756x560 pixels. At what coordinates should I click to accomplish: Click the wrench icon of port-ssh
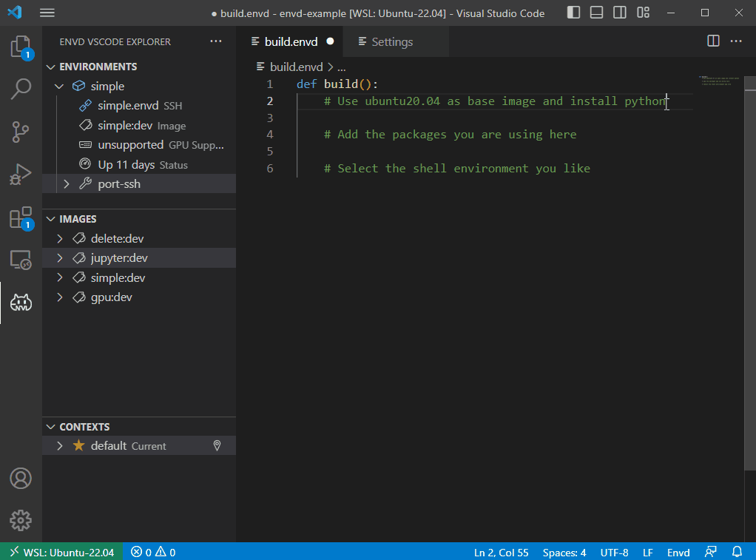click(x=85, y=183)
